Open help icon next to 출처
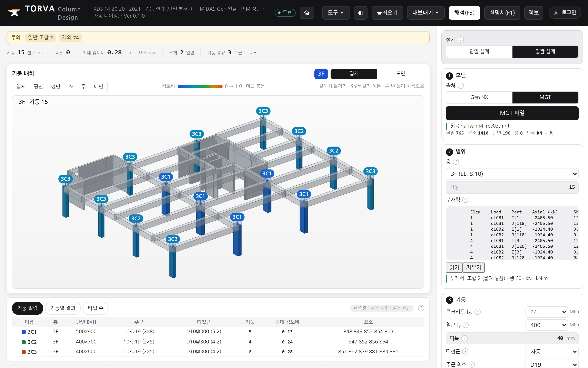Image resolution: width=588 pixels, height=368 pixels. (x=461, y=86)
